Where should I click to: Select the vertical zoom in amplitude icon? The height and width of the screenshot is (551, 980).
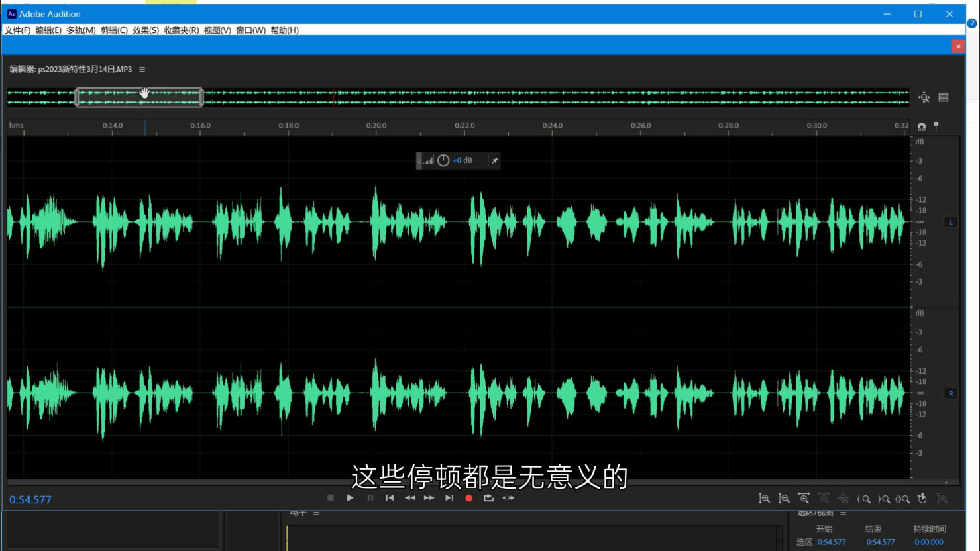765,498
